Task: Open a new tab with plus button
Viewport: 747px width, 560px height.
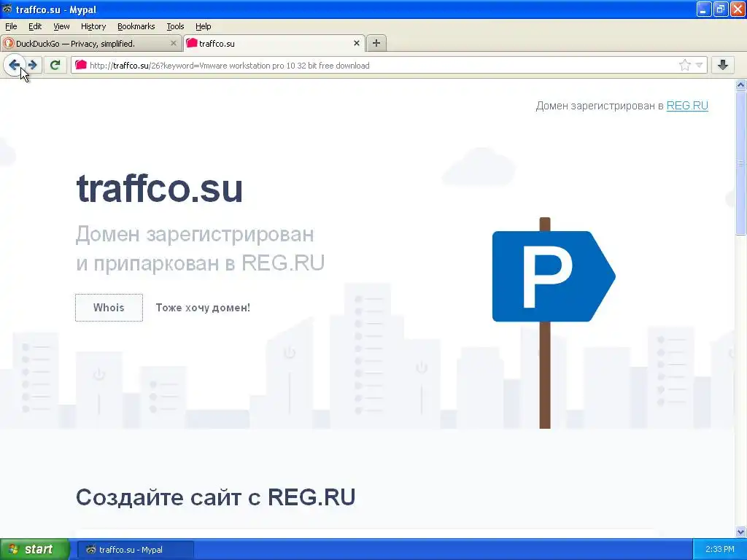Action: (376, 43)
